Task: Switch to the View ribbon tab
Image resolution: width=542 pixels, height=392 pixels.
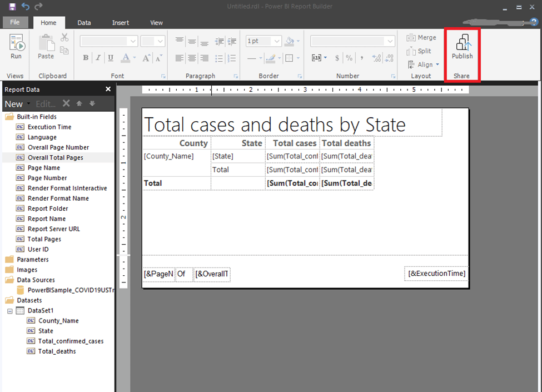Action: pyautogui.click(x=156, y=22)
